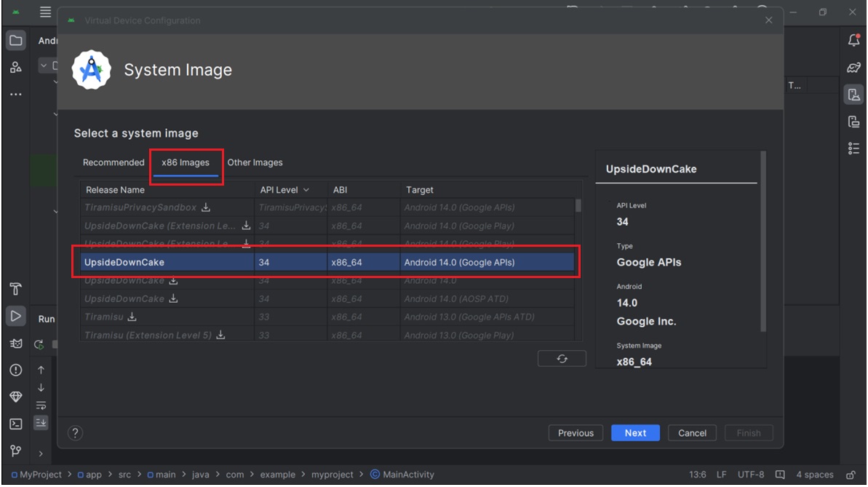Screen dimensions: 868x487
Task: Close the Virtual Device Configuration dialog
Action: [769, 20]
